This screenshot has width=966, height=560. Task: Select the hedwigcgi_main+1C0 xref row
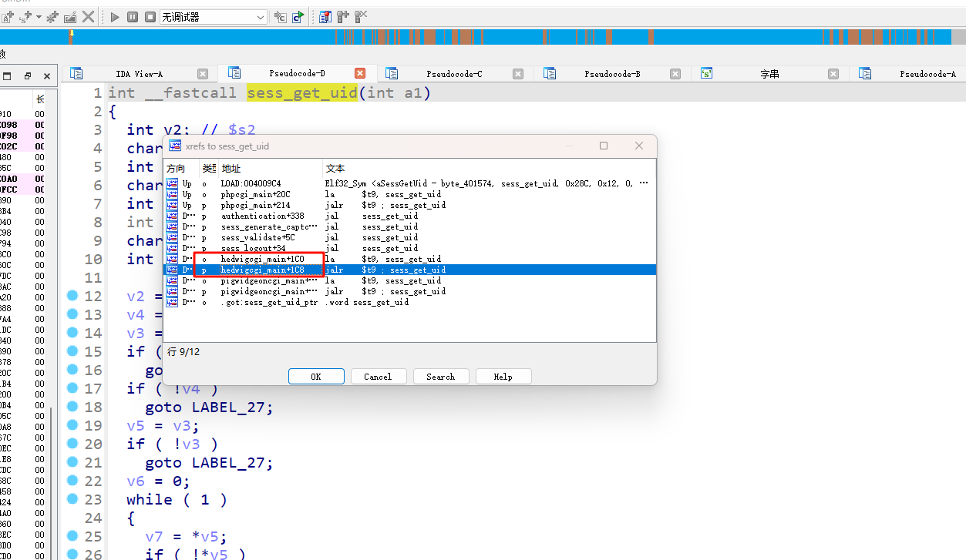click(409, 259)
